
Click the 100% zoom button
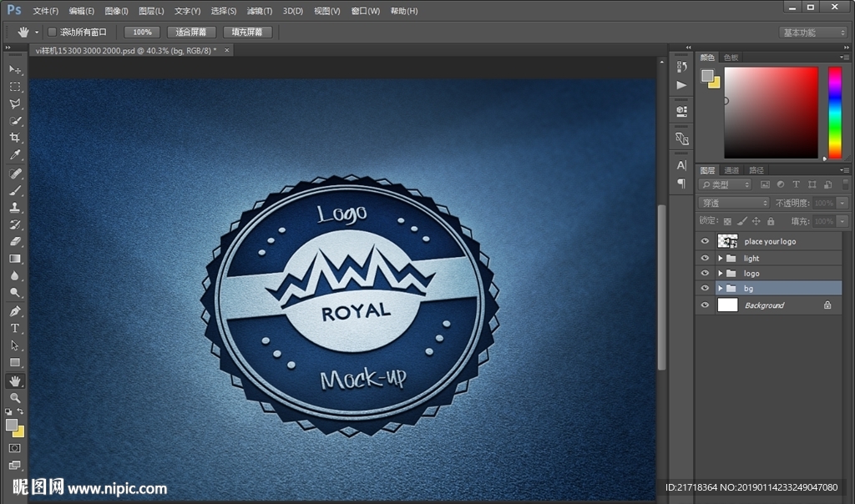click(x=142, y=33)
